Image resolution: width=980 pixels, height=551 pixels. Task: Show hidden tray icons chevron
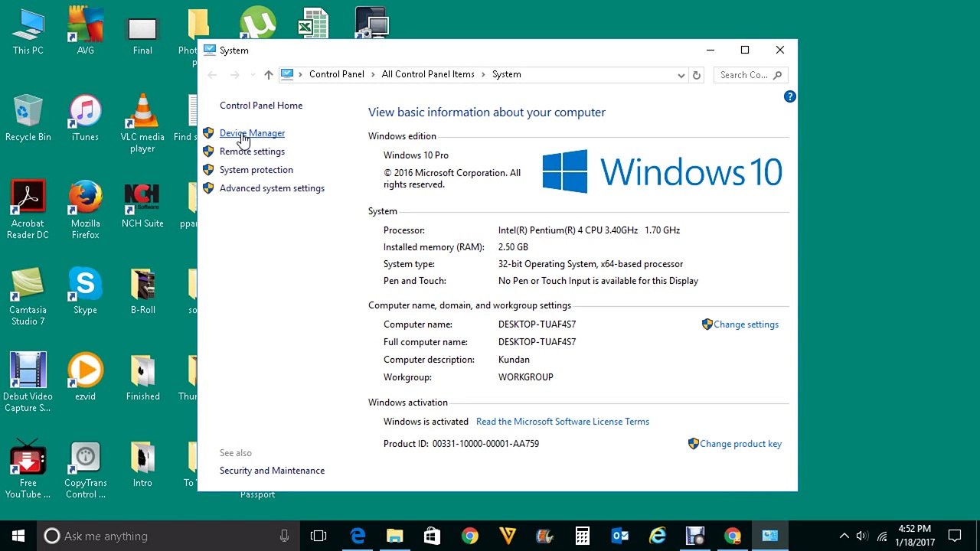click(844, 536)
